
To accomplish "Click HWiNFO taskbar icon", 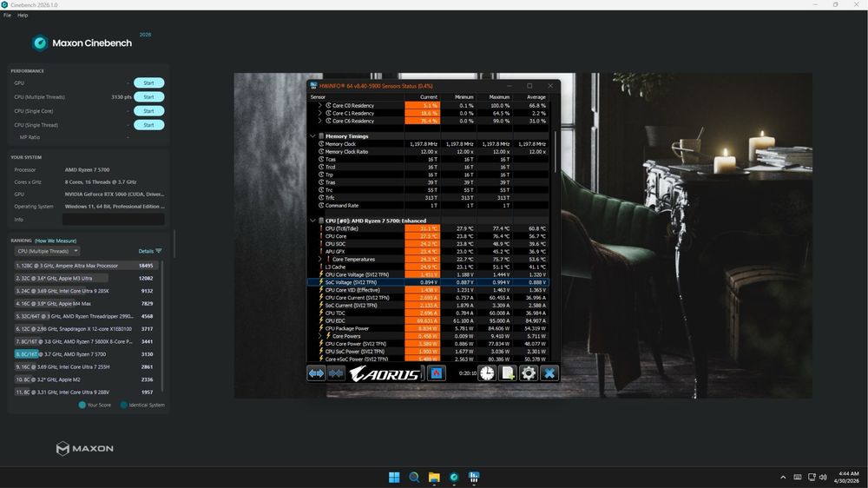I will click(474, 478).
